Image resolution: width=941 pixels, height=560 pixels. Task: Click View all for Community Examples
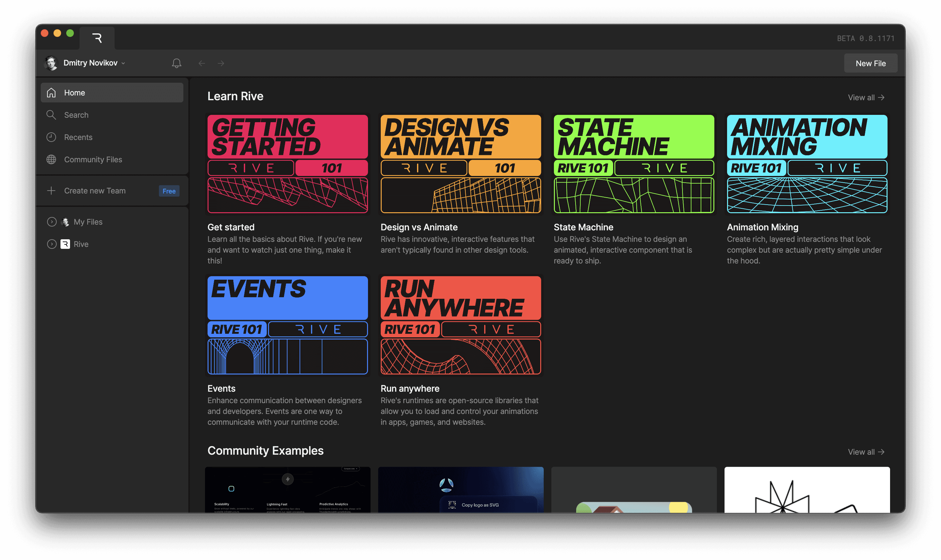point(866,452)
